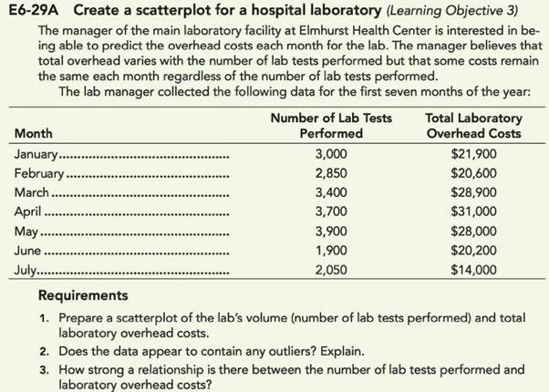
Task: Select the Month column header
Action: click(x=35, y=133)
